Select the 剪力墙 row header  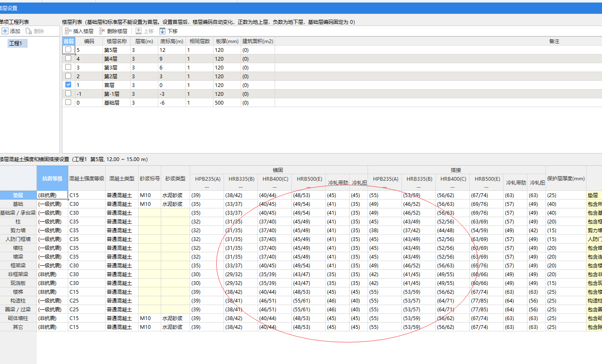tap(18, 231)
